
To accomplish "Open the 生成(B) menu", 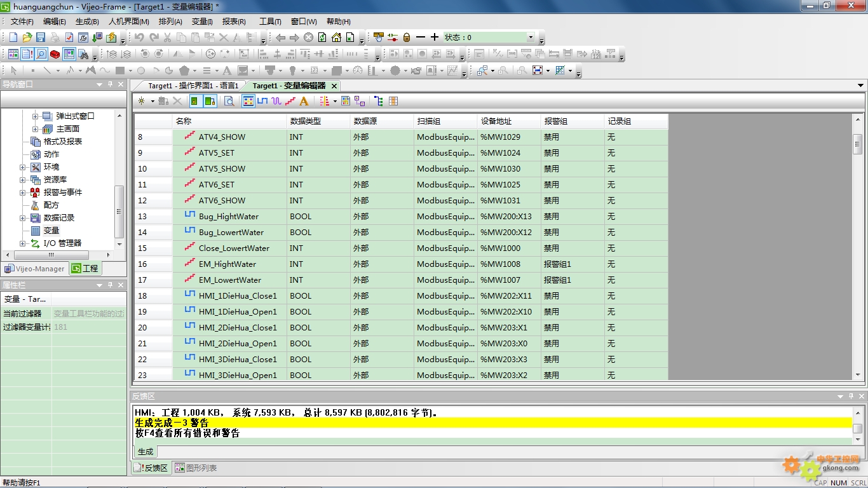I will point(87,22).
